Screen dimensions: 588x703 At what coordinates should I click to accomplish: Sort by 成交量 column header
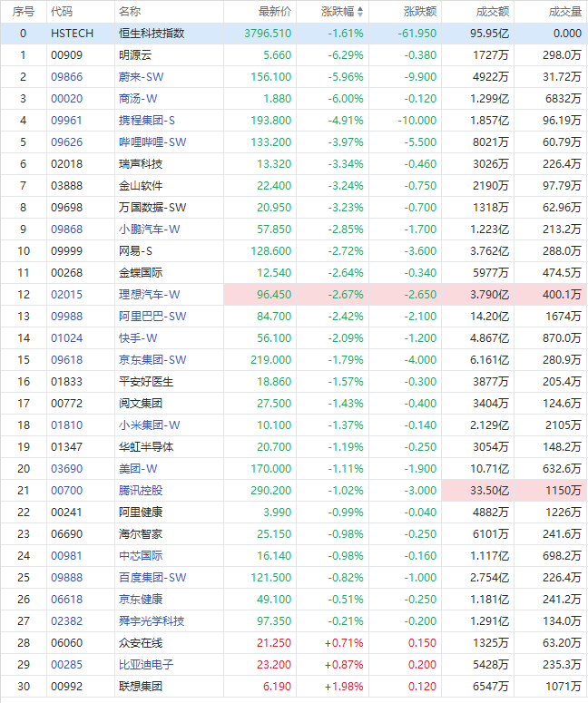(565, 12)
